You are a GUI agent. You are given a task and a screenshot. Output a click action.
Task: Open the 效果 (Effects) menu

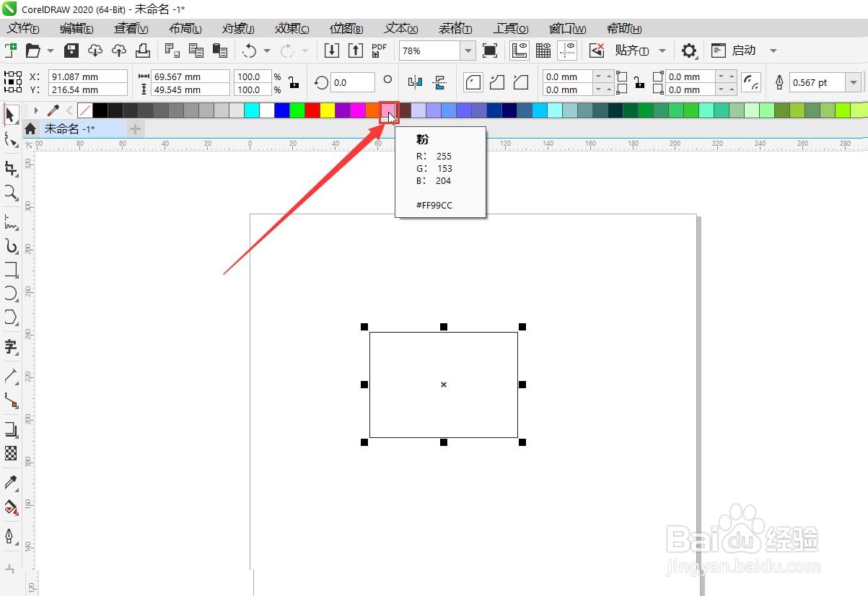pos(291,29)
